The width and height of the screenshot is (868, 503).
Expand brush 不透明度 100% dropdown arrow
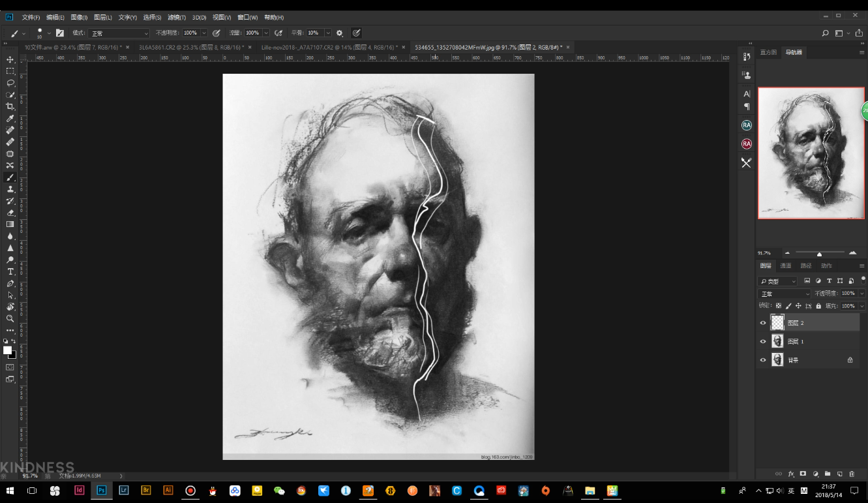[204, 33]
